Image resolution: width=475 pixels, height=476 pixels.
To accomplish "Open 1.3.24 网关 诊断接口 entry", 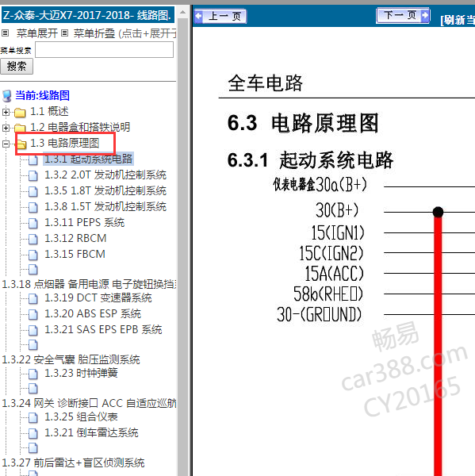I will (89, 403).
